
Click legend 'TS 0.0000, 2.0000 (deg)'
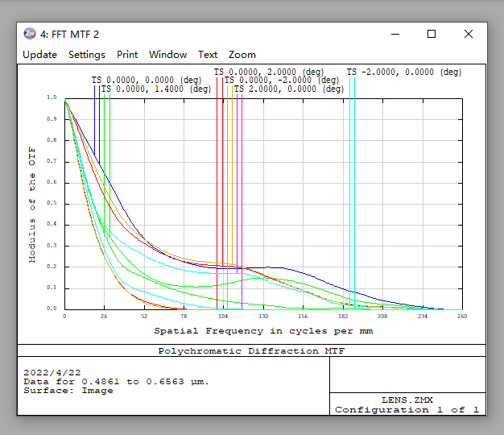[269, 72]
